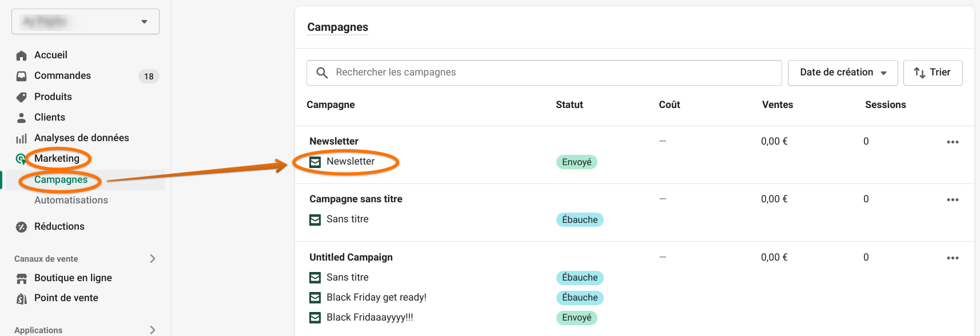Open the actions menu for Untitled Campaign
The image size is (980, 336).
[952, 258]
